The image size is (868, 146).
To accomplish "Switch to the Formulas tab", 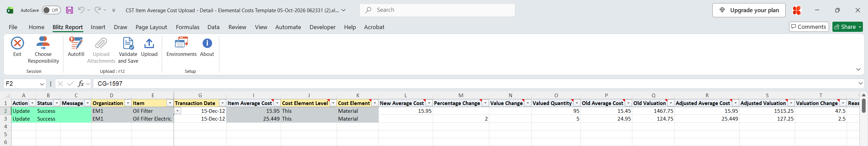I will [x=188, y=27].
